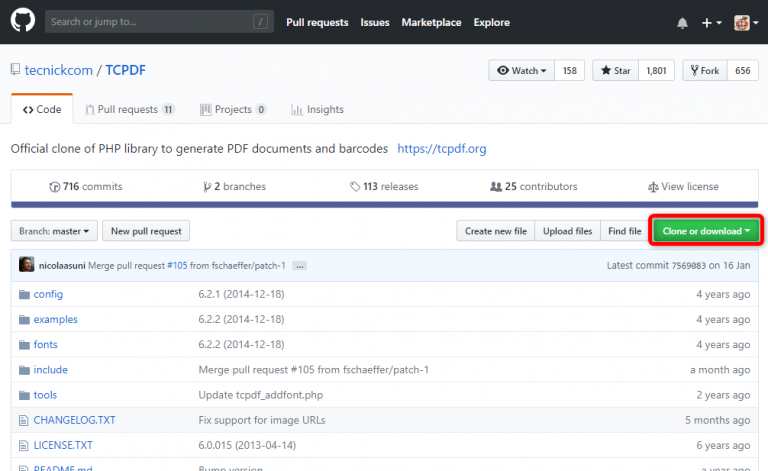The width and height of the screenshot is (768, 471).
Task: Click the config folder icon
Action: [x=24, y=294]
